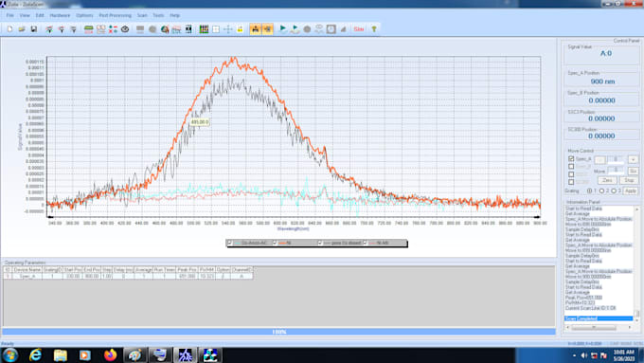644x363 pixels.
Task: Toggle the second highlighted orange toolbar button
Action: [267, 29]
